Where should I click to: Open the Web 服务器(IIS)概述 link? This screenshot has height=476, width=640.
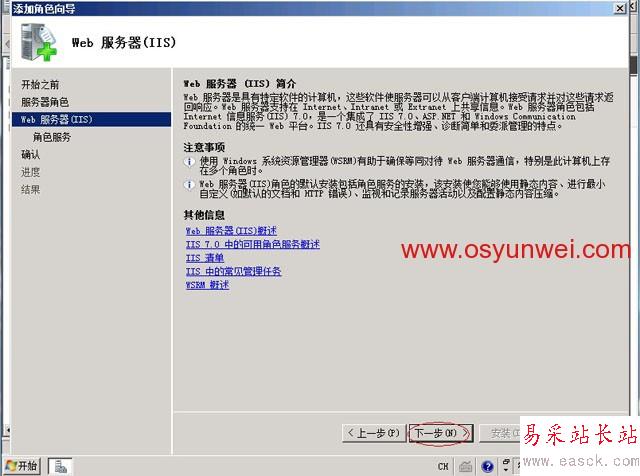tap(231, 231)
